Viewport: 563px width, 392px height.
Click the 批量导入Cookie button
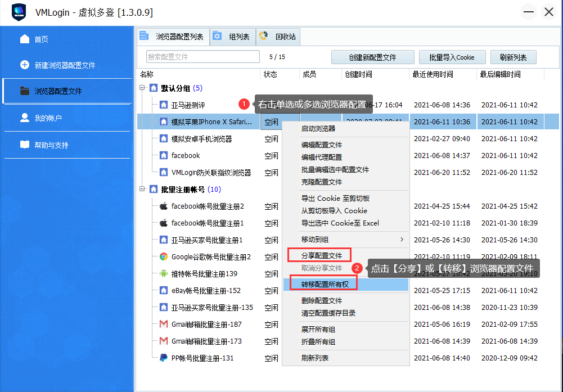coord(452,57)
